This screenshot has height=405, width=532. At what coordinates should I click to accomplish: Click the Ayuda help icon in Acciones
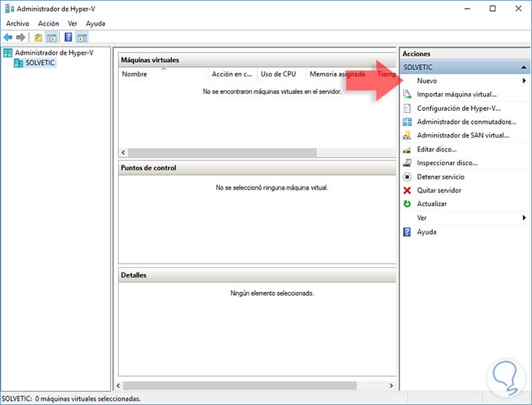[x=407, y=232]
